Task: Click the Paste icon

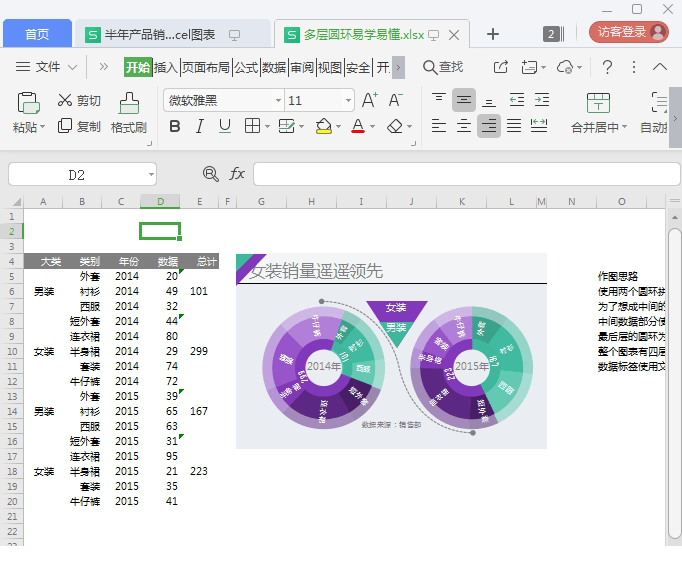Action: (x=28, y=103)
